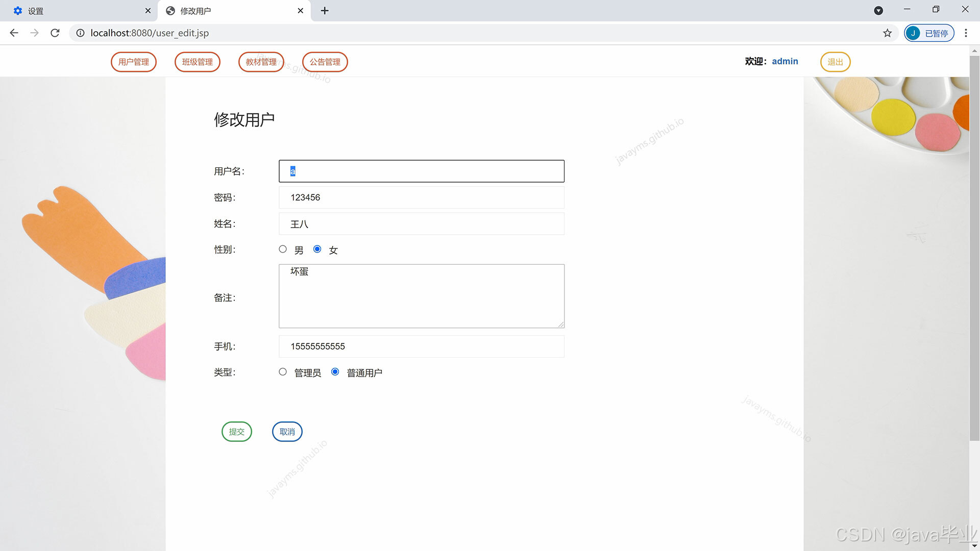Click the 用户名: label

coord(229,171)
